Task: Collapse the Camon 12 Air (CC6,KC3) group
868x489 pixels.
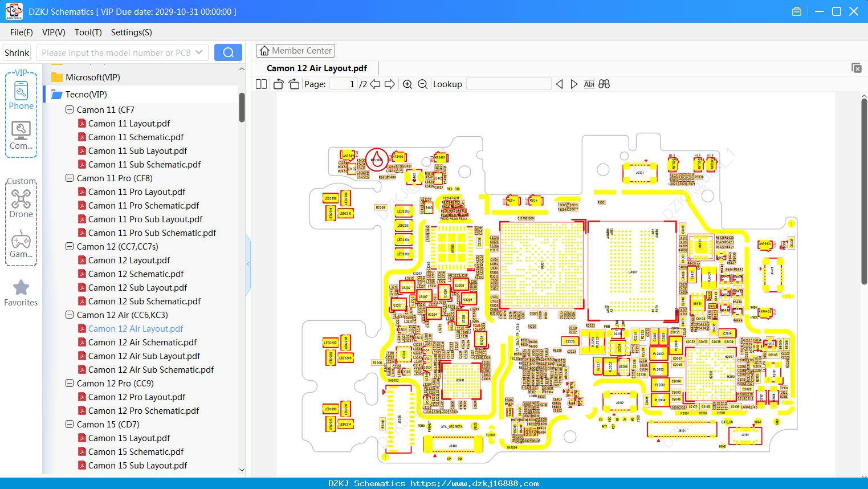Action: (70, 315)
